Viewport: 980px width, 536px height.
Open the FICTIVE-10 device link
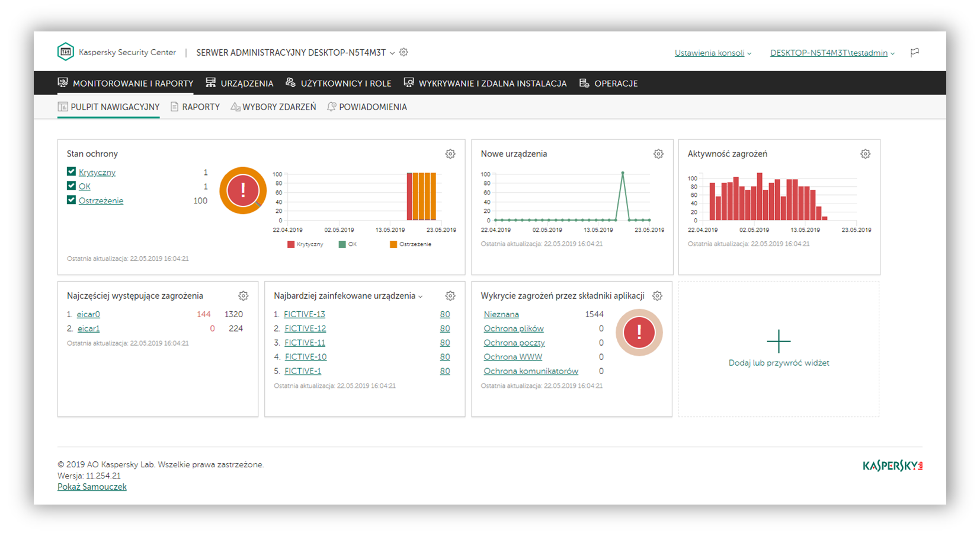(x=306, y=357)
